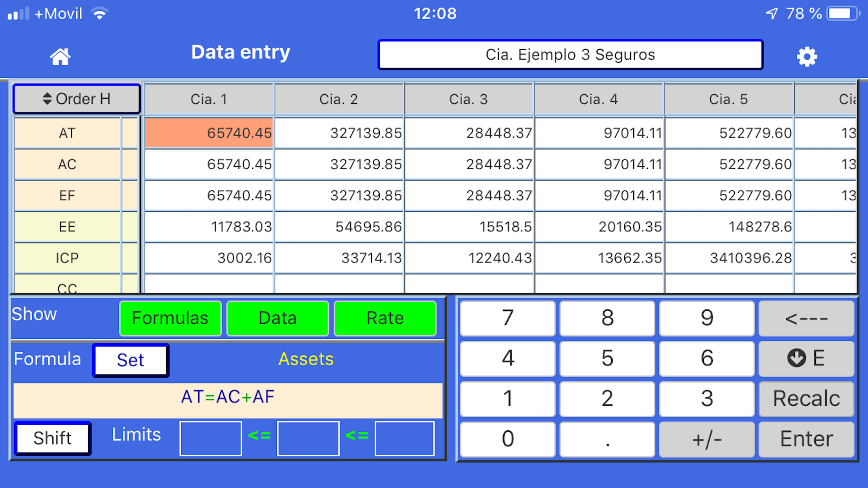Tap the backspace arrow key
The image size is (868, 488).
(806, 318)
